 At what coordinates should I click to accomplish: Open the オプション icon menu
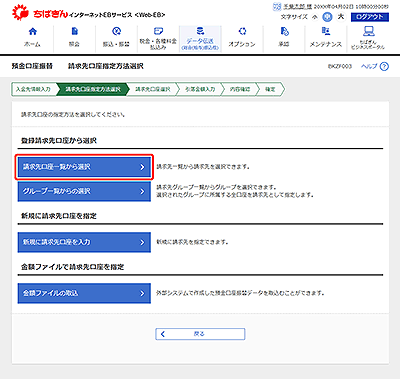[242, 32]
